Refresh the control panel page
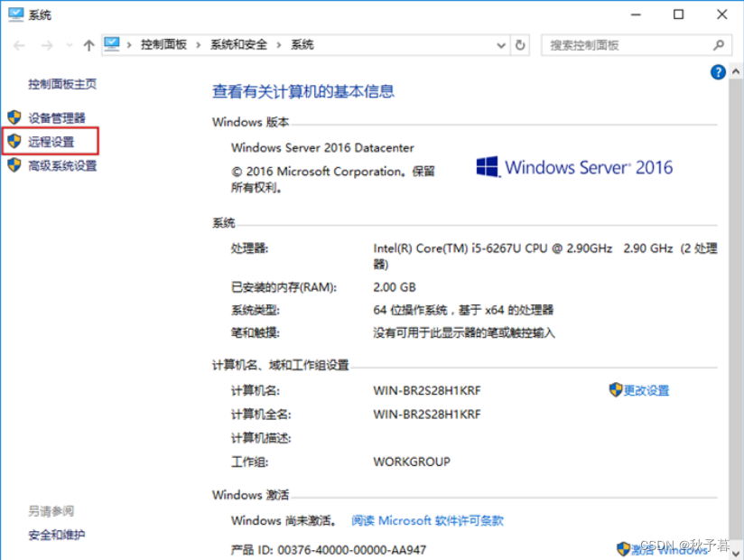 [x=520, y=45]
